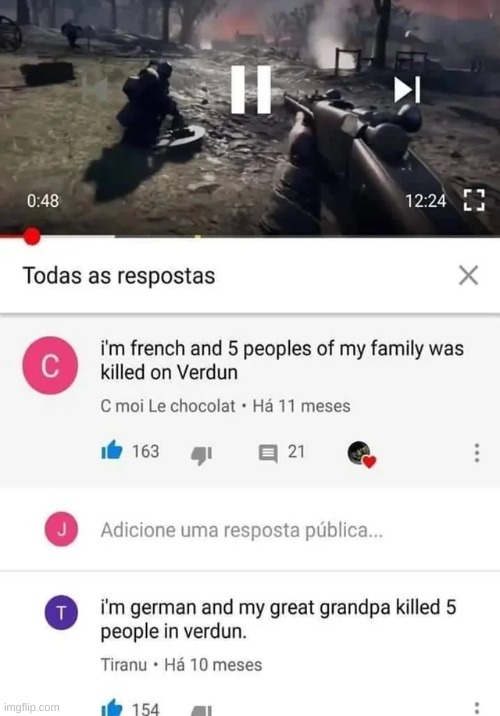500x716 pixels.
Task: Open more options for Tiranu's reply
Action: [x=477, y=708]
